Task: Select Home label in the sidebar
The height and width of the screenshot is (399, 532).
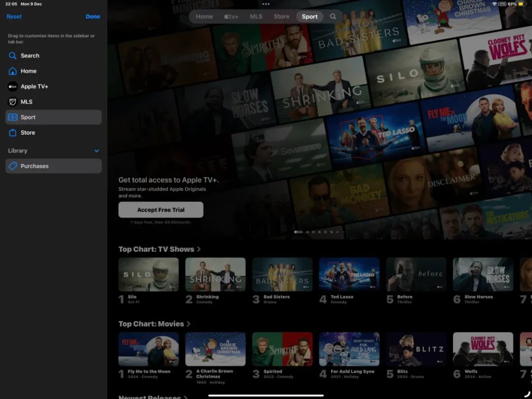Action: (29, 71)
